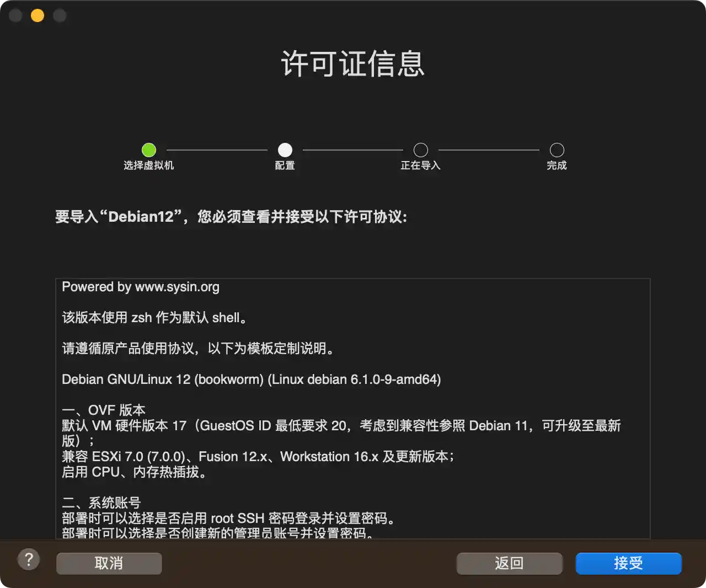Click the 请遵循原产品使用协议 line
Viewport: 706px width, 588px height.
click(198, 349)
